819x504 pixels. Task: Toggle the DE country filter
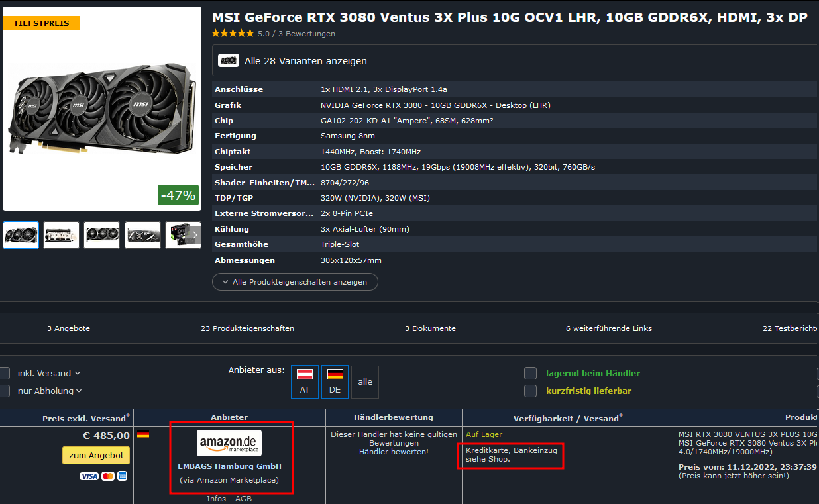[x=335, y=382]
